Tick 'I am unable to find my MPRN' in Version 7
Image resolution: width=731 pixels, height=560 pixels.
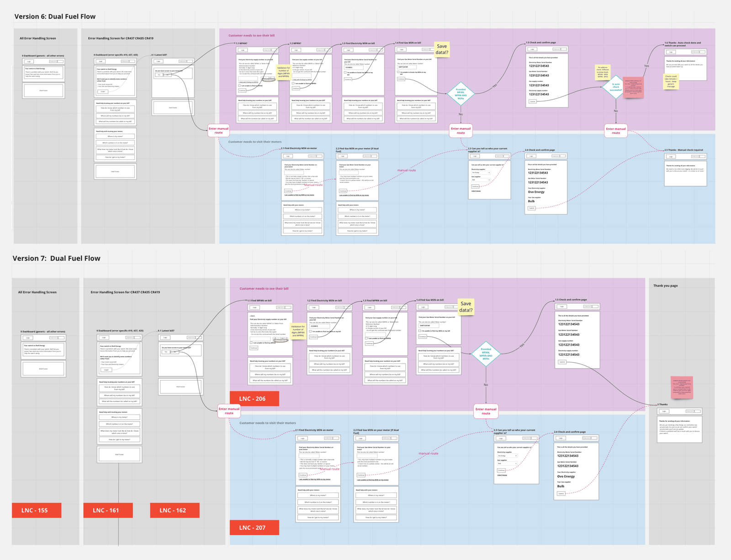pyautogui.click(x=366, y=338)
